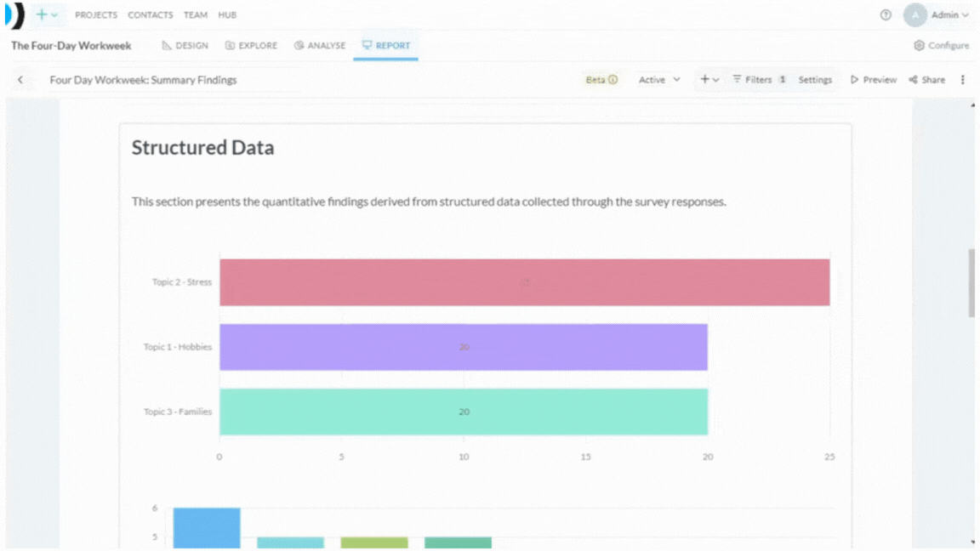
Task: Click the Topic 1 - Hobbies purple bar
Action: (464, 347)
